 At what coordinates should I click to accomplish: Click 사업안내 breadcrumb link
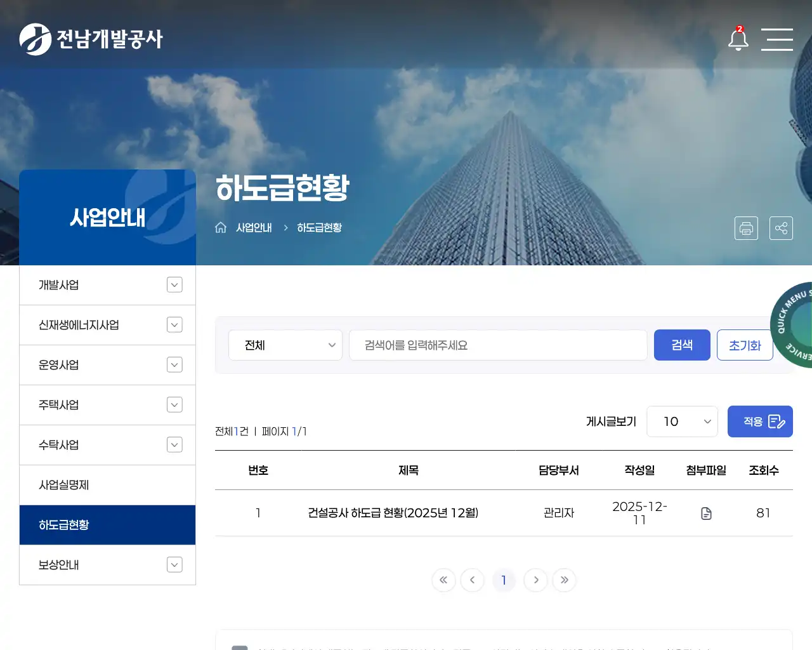click(254, 227)
